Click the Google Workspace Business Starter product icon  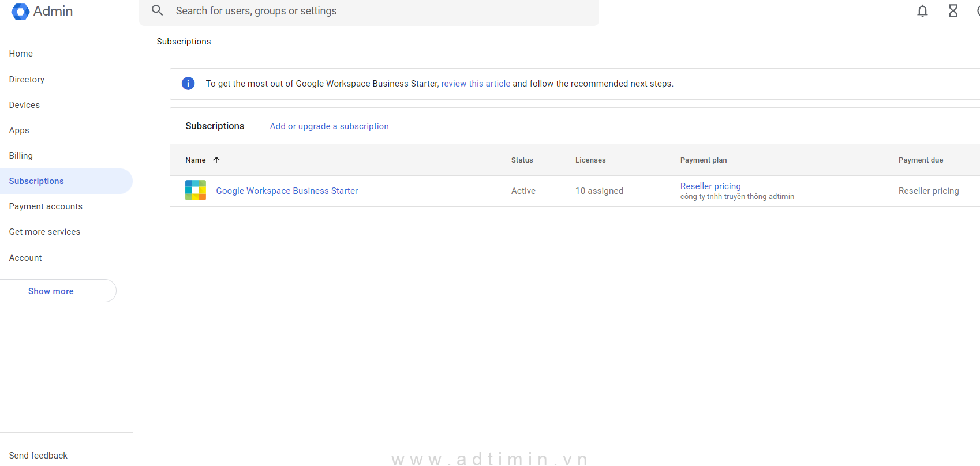pos(196,190)
